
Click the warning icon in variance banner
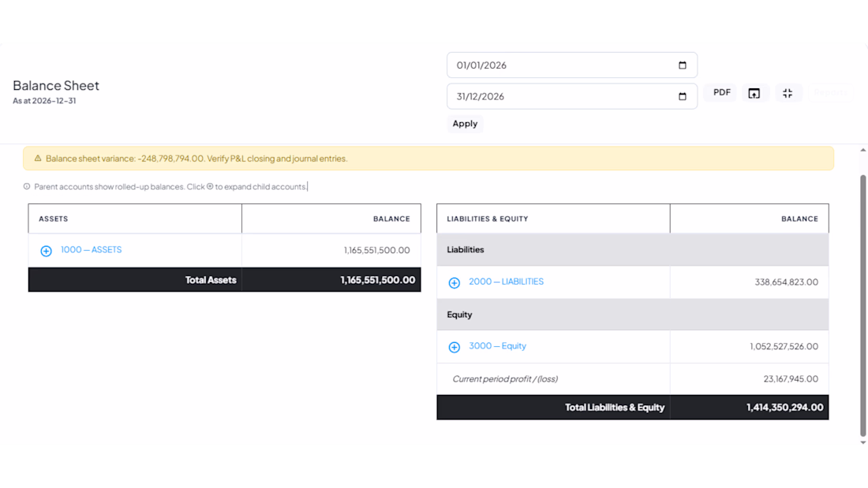[x=38, y=158]
